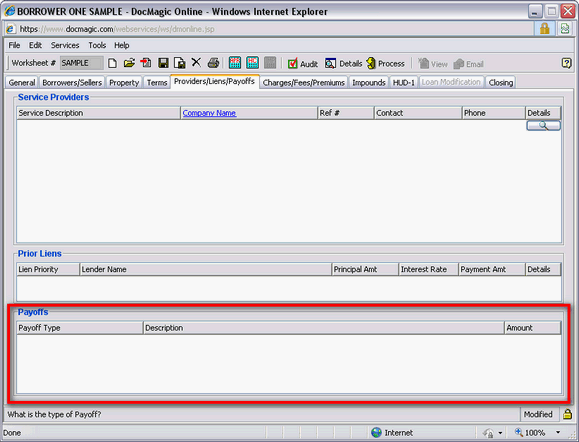Viewport: 579px width, 442px height.
Task: Click the Payoff Type column header
Action: click(80, 328)
